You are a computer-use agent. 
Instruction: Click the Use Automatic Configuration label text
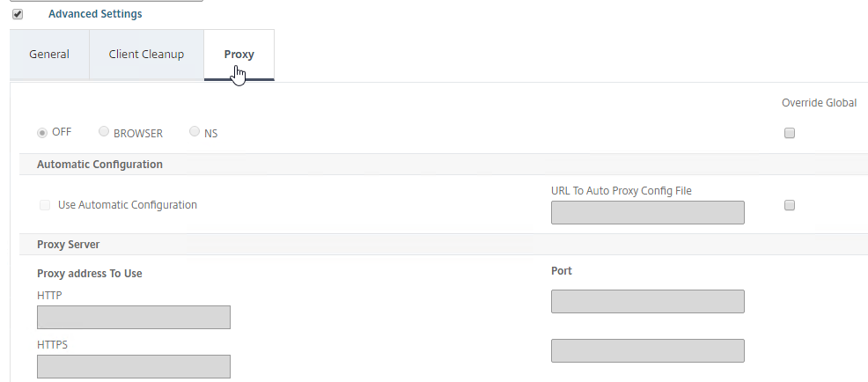coord(128,205)
